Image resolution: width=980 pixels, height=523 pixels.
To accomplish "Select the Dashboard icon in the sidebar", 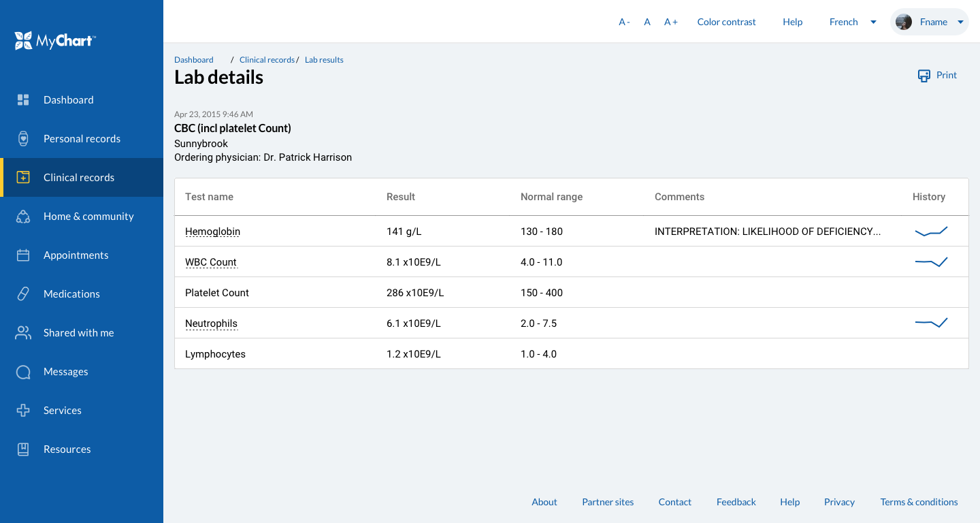I will point(22,99).
